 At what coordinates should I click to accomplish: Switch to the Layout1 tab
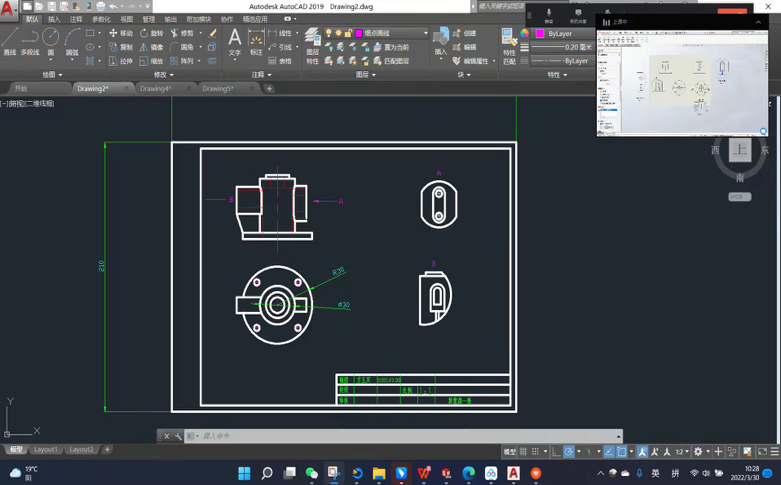(46, 450)
